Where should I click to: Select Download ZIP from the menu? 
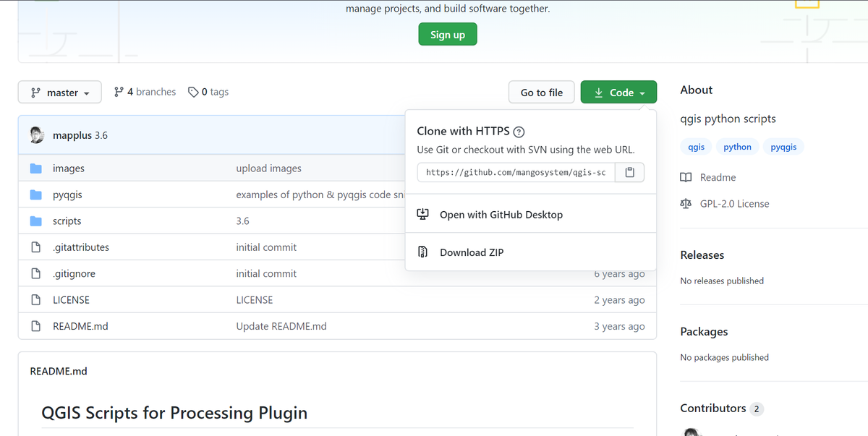pos(472,252)
